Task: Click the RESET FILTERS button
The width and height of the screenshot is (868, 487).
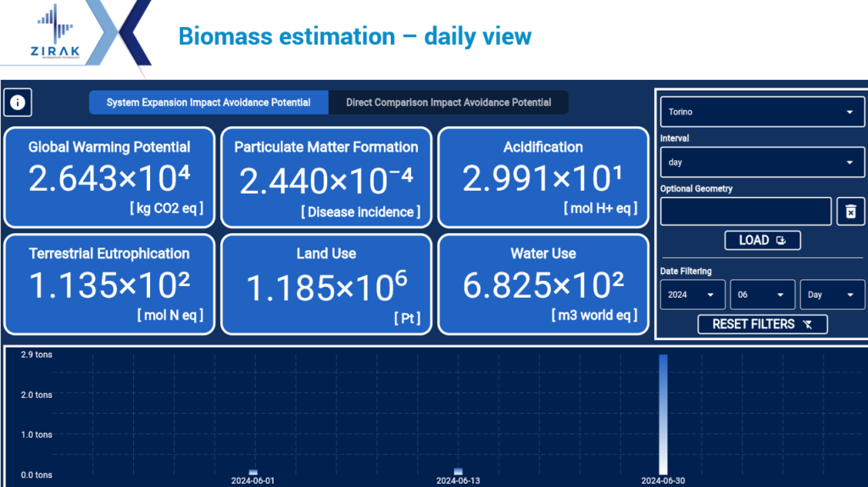Action: click(762, 324)
